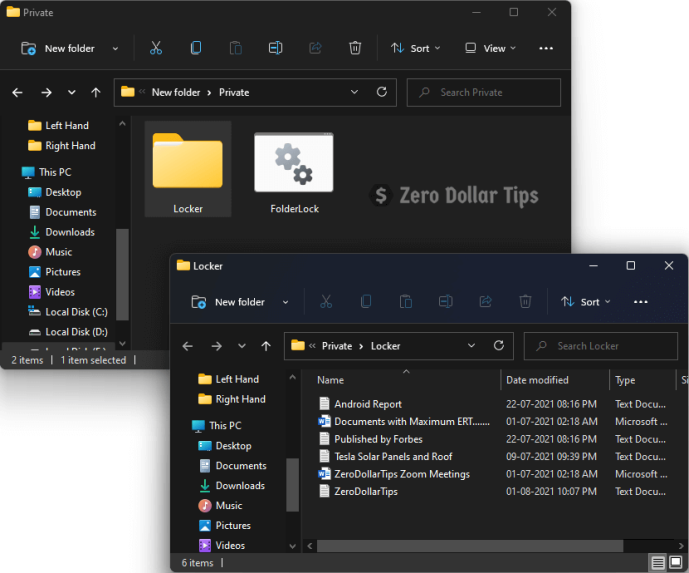This screenshot has width=689, height=573.
Task: Open Local Disk (C:) in Private sidebar
Action: pyautogui.click(x=76, y=312)
